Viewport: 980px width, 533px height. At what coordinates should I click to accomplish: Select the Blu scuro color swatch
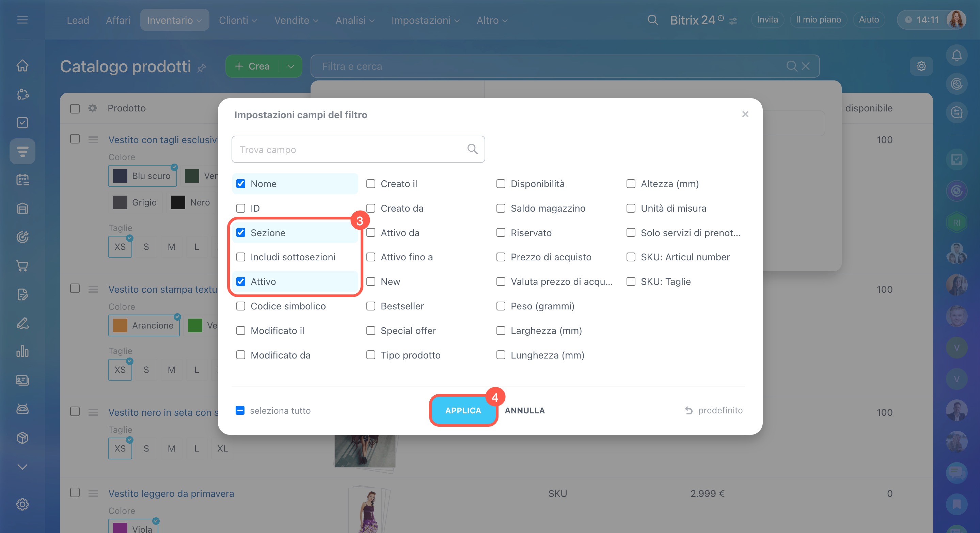tap(142, 176)
